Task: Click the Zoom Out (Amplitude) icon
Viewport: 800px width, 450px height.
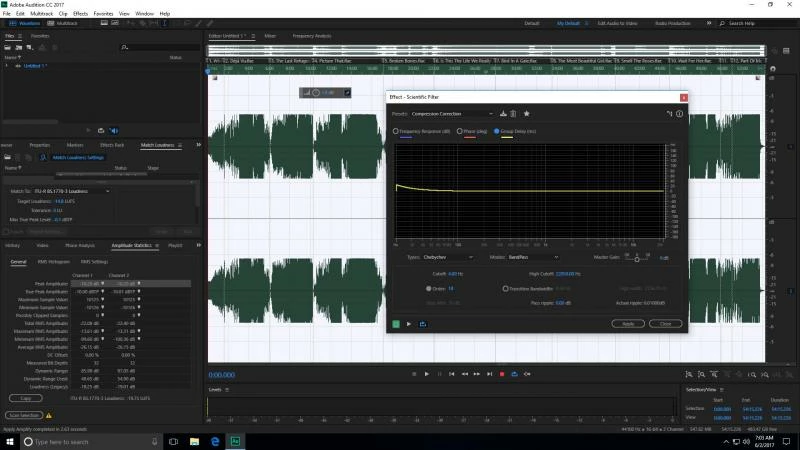Action: [702, 374]
